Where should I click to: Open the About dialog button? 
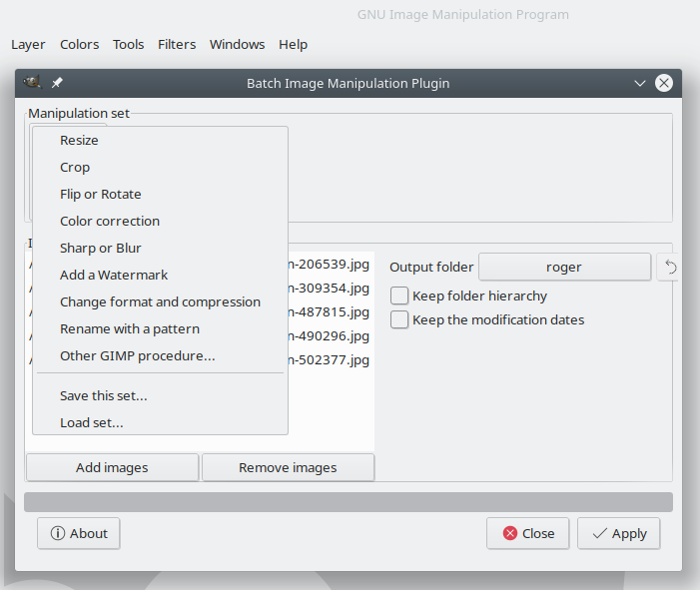tap(79, 533)
